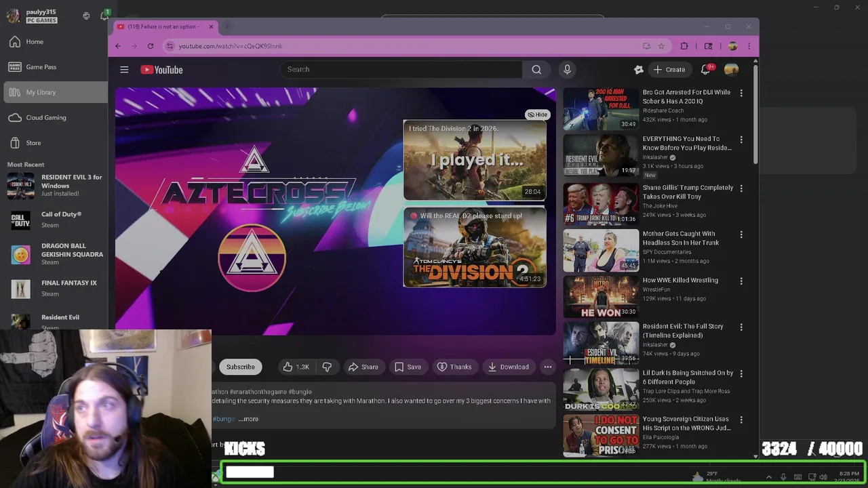Go back in Chrome browser
This screenshot has height=488, width=868.
(118, 46)
